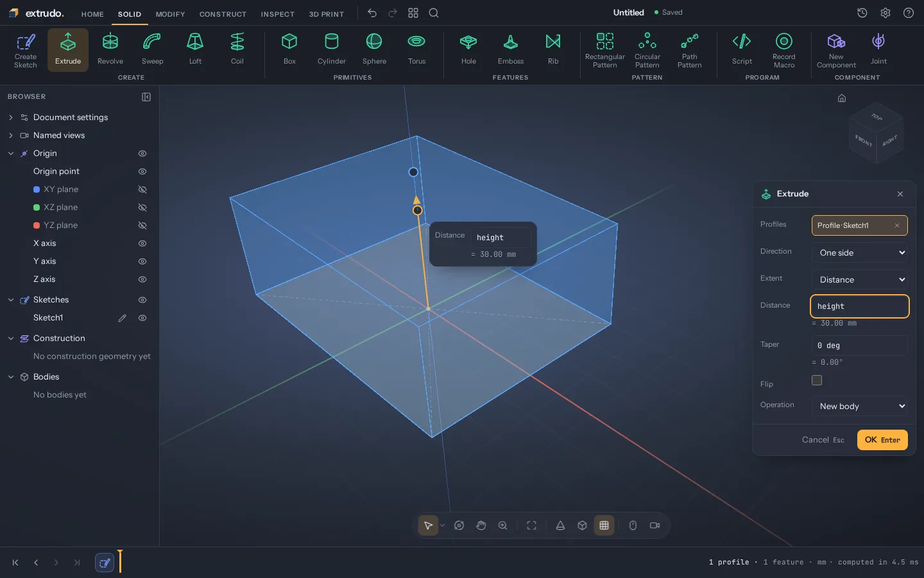
Task: Open the INSPECT tab
Action: click(277, 14)
